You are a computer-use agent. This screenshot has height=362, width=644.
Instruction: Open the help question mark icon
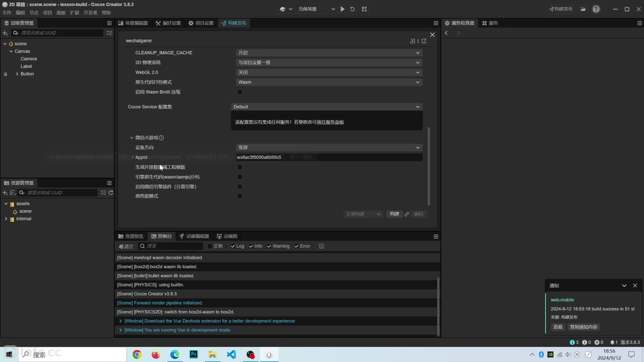click(x=596, y=9)
